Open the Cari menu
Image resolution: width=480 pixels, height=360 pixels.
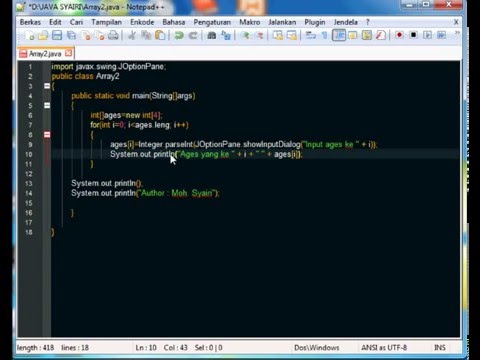[x=76, y=22]
